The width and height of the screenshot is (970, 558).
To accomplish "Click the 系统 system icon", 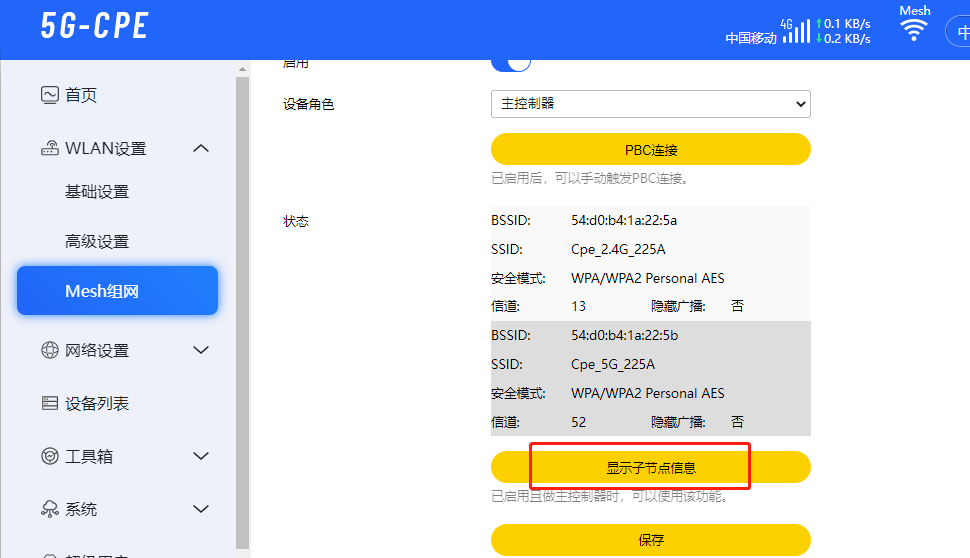I will click(x=50, y=509).
